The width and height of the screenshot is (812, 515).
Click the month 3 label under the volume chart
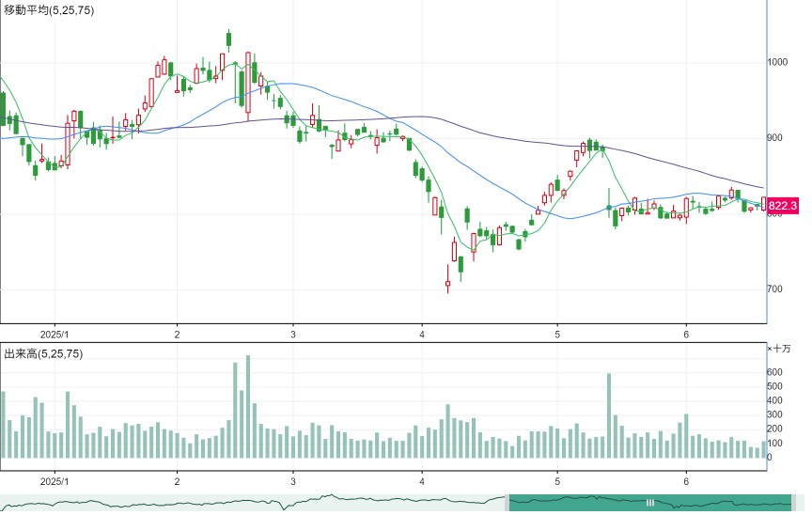293,481
